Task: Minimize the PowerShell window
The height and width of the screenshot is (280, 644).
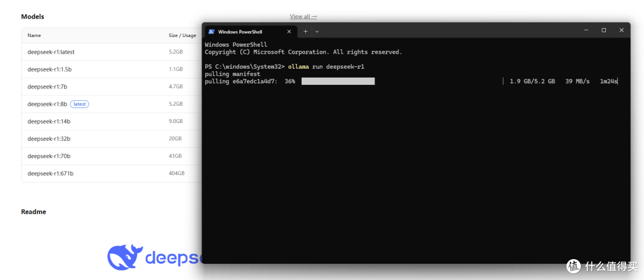Action: tap(587, 30)
